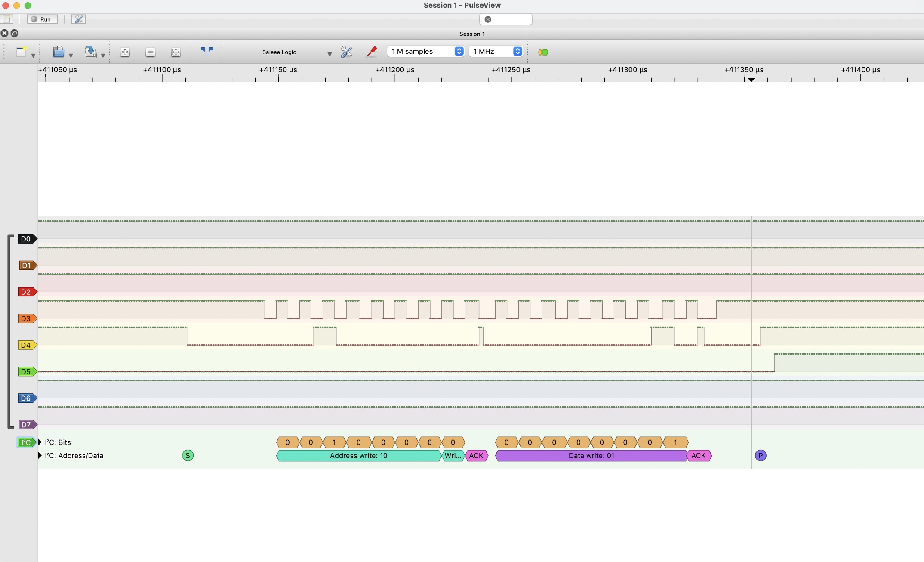Open the device configuration wrench icon

tap(346, 52)
